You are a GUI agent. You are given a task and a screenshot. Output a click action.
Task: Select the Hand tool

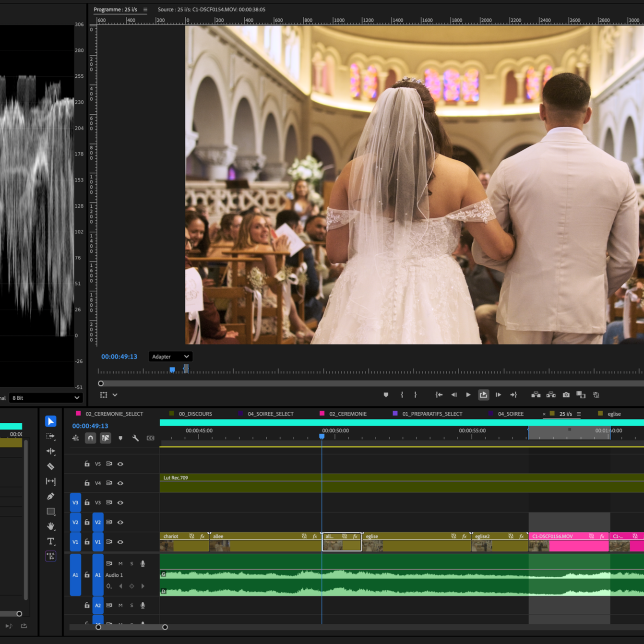[51, 526]
